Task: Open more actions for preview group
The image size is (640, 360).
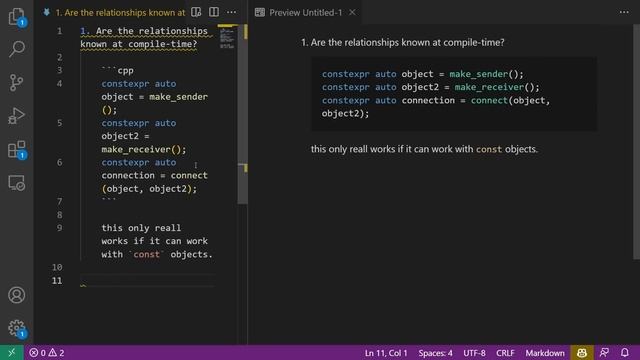Action: pos(624,12)
